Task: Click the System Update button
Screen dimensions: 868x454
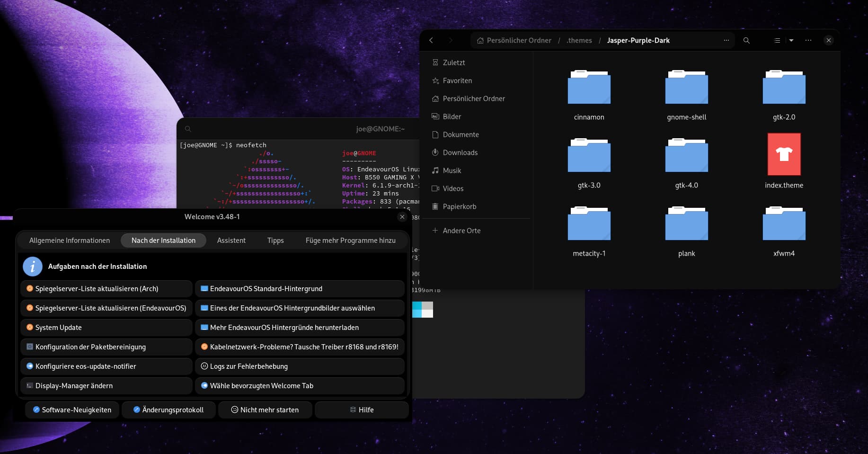Action: click(x=106, y=328)
